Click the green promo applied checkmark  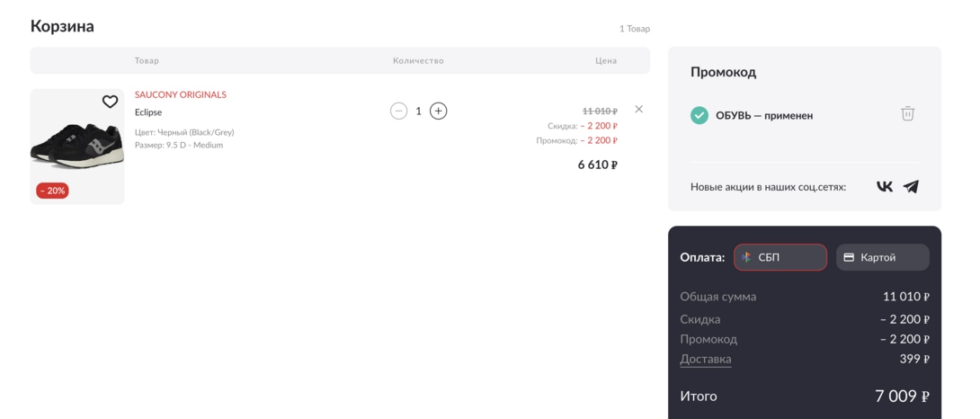699,115
